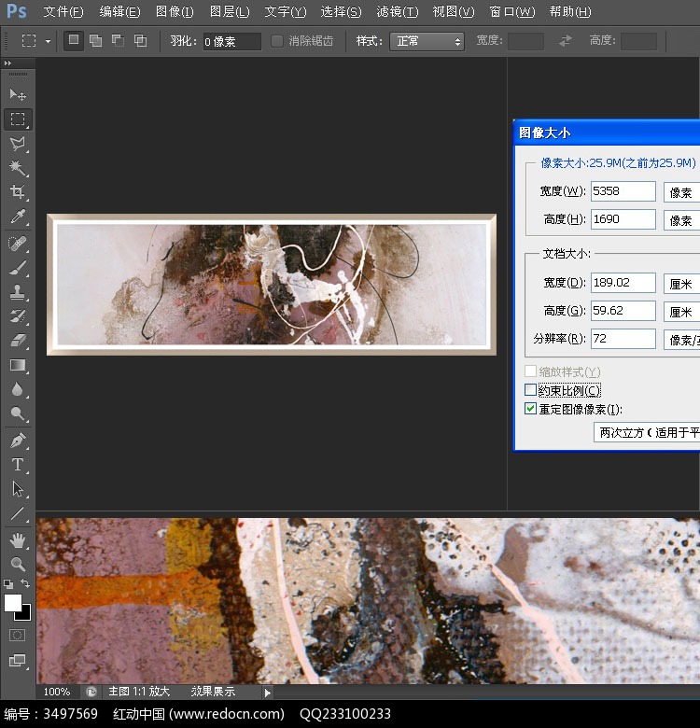
Task: Select the History Brush tool
Action: pyautogui.click(x=18, y=316)
